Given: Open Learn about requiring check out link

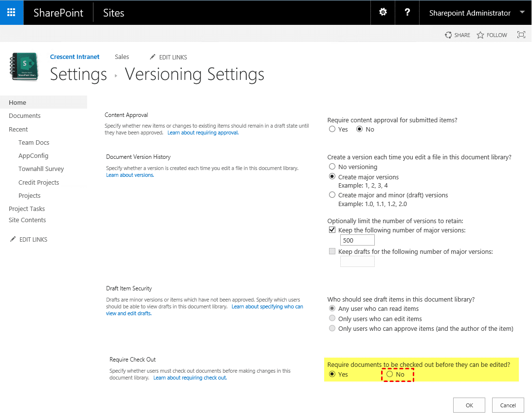Looking at the screenshot, I should click(190, 378).
